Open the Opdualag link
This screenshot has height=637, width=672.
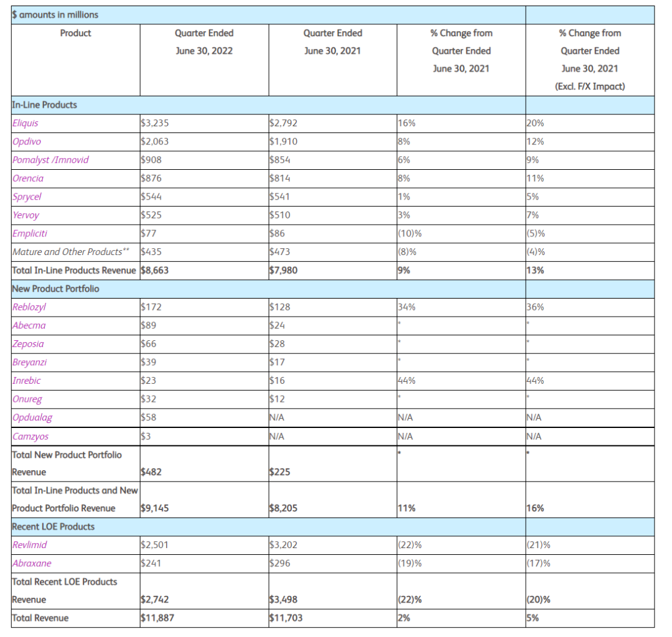tap(32, 417)
